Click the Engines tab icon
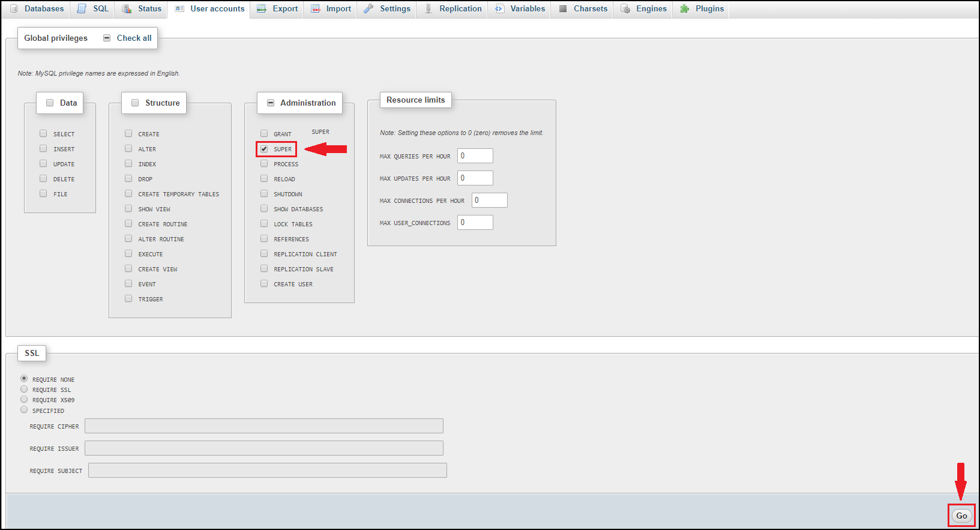This screenshot has width=980, height=530. pos(625,9)
